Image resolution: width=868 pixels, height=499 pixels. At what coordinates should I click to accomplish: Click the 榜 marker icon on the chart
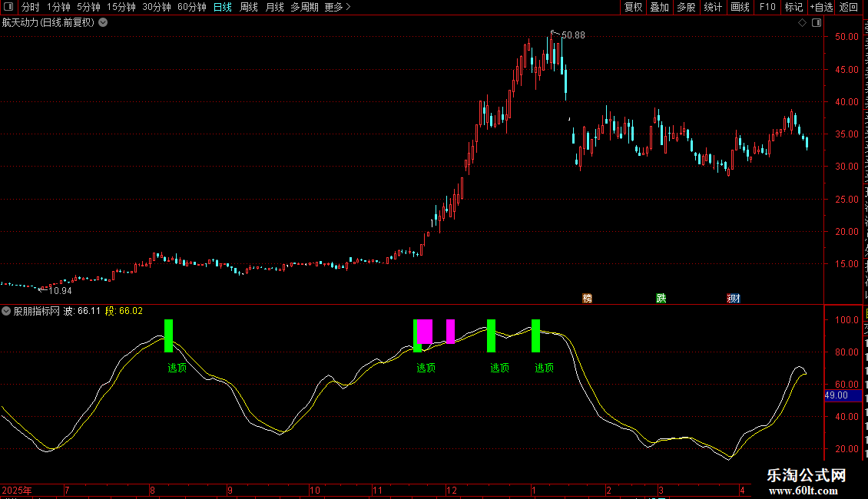click(x=588, y=298)
